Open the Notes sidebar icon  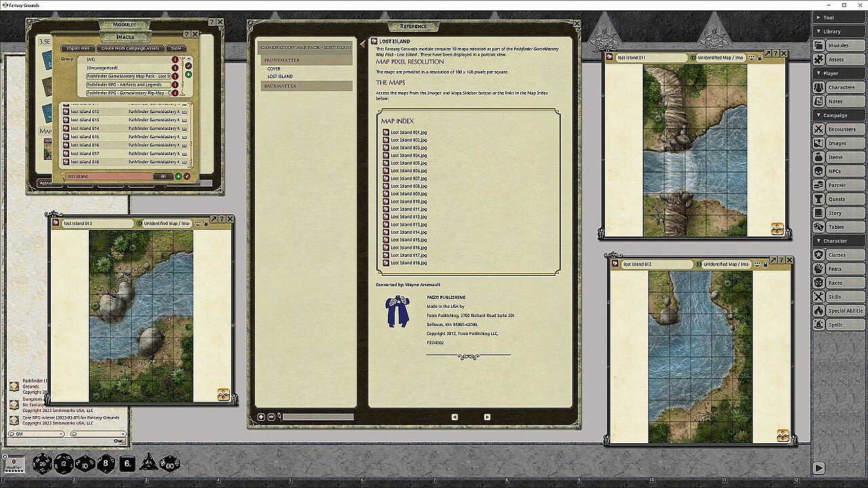(x=818, y=101)
